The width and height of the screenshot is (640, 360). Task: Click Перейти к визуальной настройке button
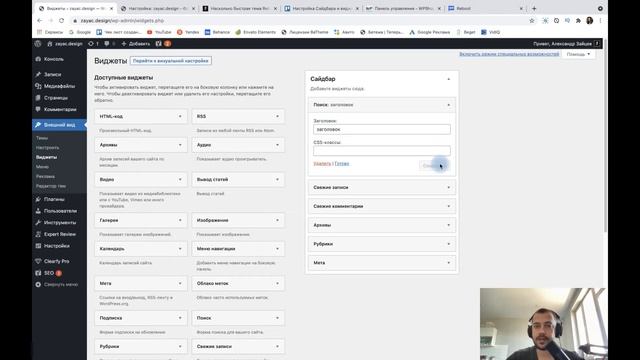pyautogui.click(x=171, y=61)
